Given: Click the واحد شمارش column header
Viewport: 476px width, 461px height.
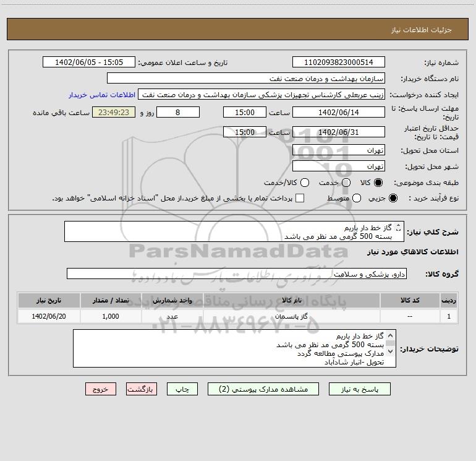Looking at the screenshot, I should pos(172,300).
